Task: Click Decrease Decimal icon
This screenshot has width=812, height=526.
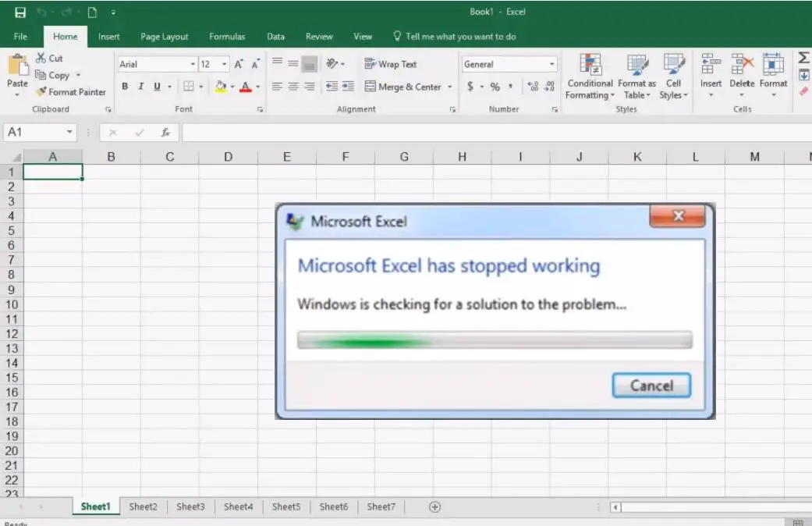Action: click(549, 87)
